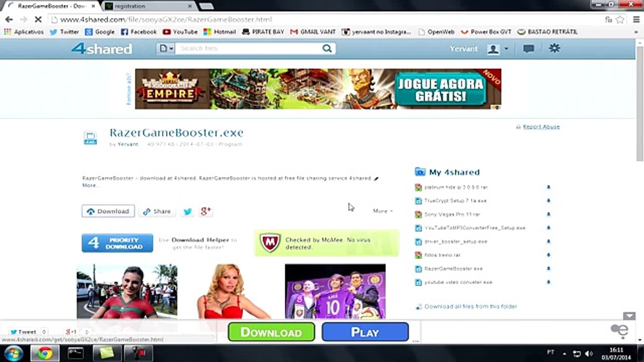The height and width of the screenshot is (362, 644).
Task: Download RazerGameBooster.exe via sidebar arrow
Action: point(548,268)
